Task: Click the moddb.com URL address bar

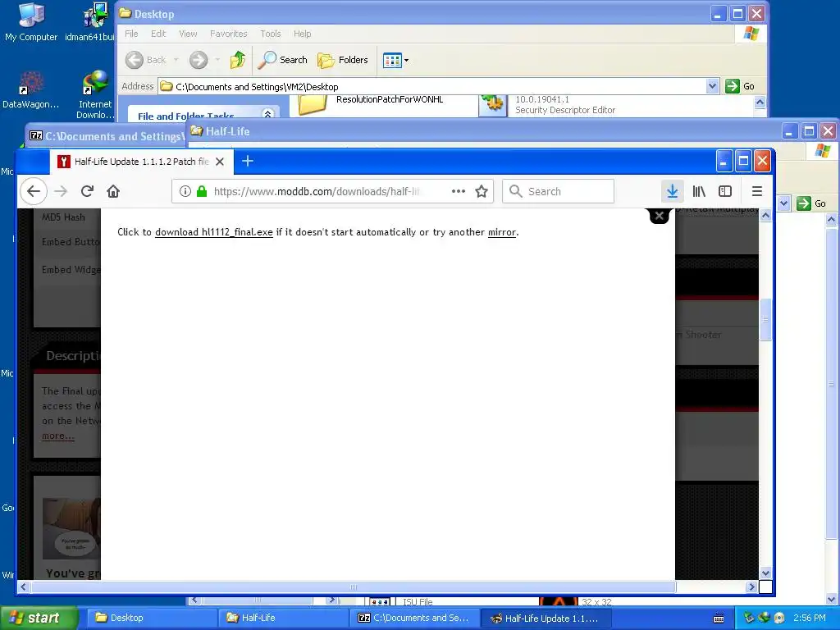Action: [316, 191]
